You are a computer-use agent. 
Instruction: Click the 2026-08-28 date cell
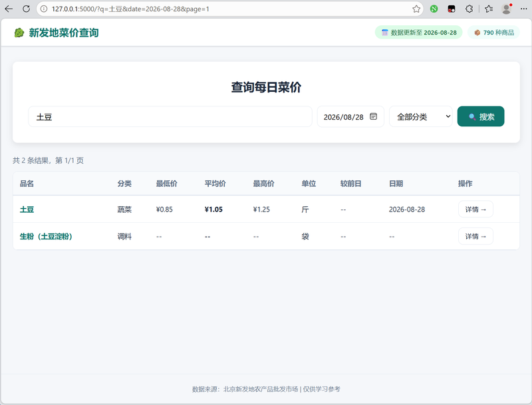click(x=407, y=209)
